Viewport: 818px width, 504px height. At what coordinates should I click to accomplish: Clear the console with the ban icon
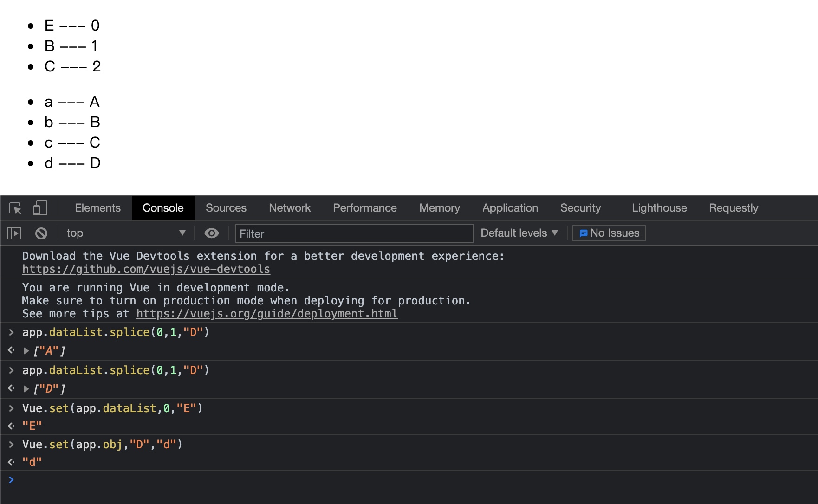point(41,233)
